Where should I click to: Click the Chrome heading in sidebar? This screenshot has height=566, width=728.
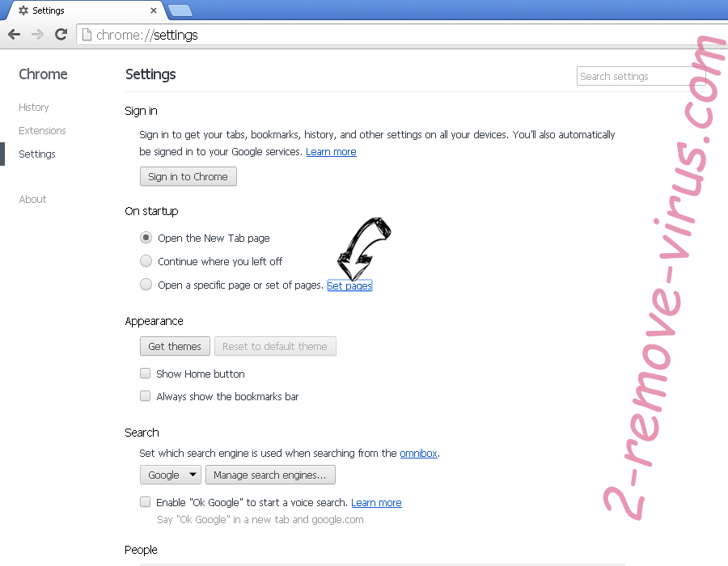[43, 74]
